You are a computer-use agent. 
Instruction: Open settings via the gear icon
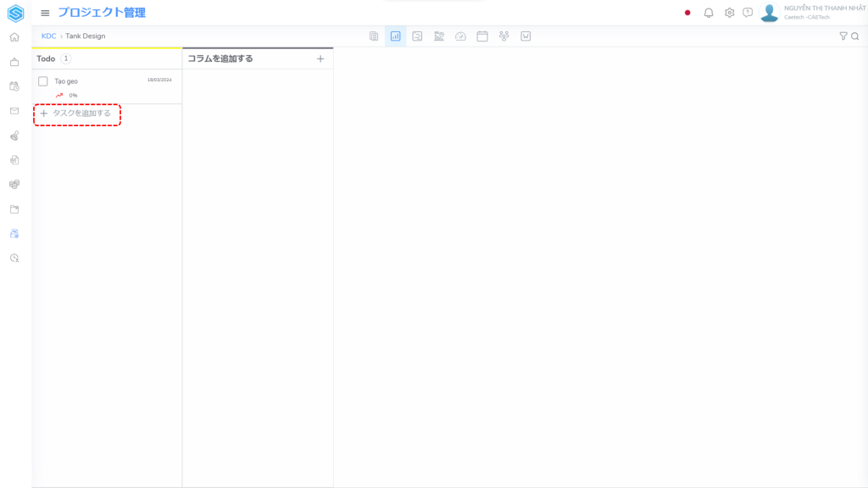(x=729, y=13)
